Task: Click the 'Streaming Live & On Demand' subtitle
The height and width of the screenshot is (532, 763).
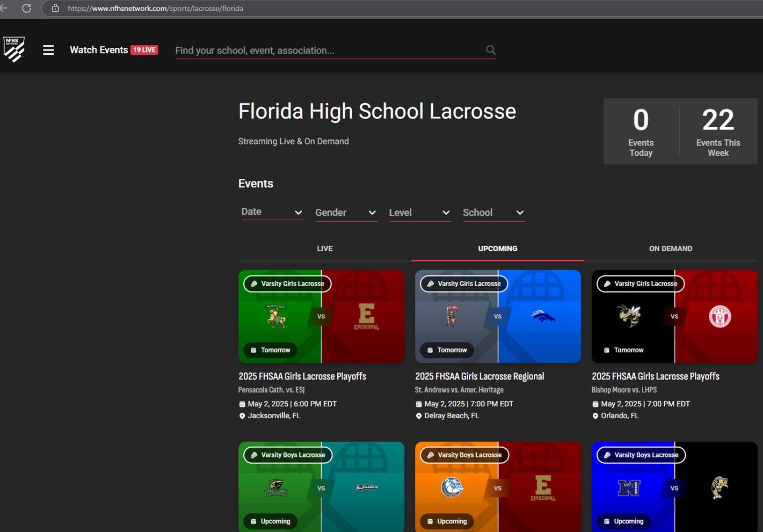Action: [x=294, y=141]
